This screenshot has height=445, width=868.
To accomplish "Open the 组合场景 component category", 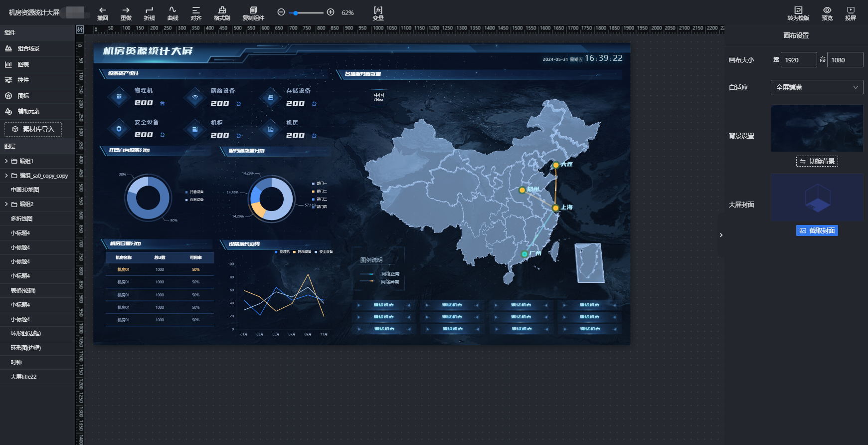I will tap(28, 48).
